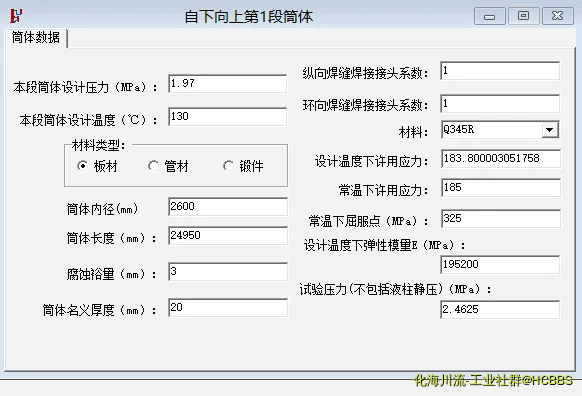
Task: Click the 筒体内径 field with 2600
Action: [228, 207]
